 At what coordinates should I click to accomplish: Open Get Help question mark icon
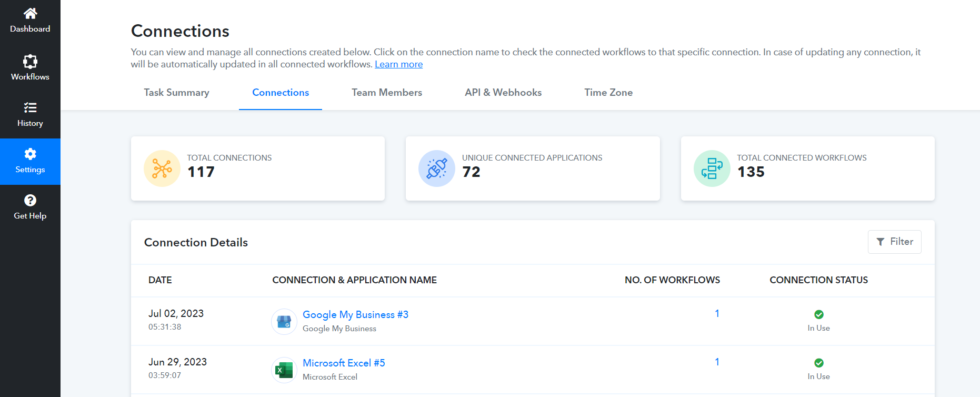pos(30,200)
